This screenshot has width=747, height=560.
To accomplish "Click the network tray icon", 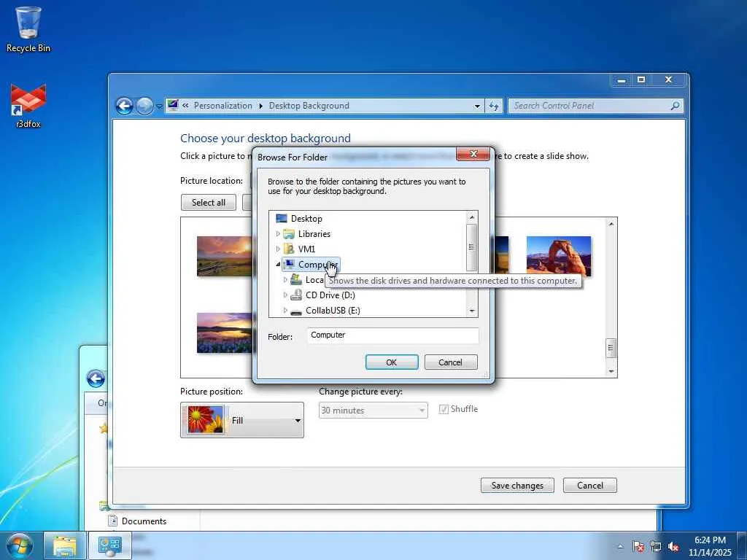I will [x=656, y=546].
